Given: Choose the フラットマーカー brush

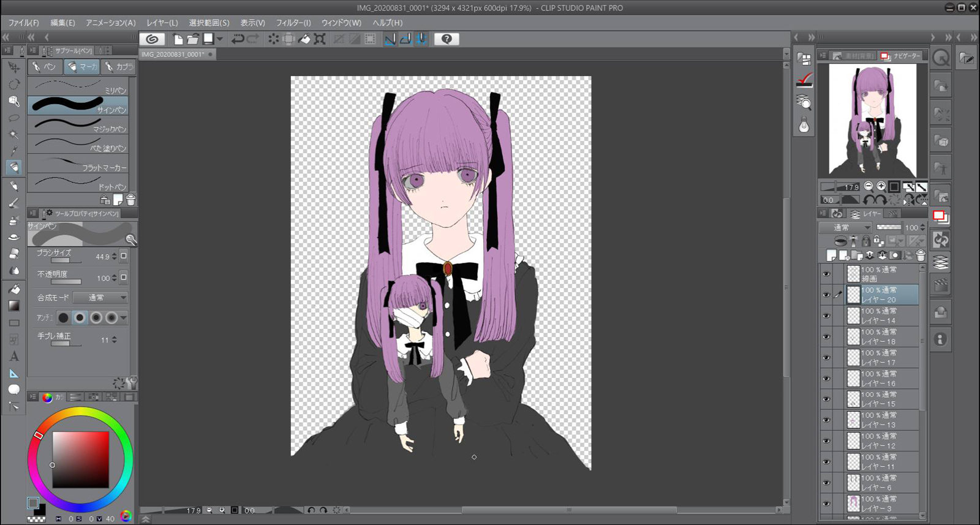Looking at the screenshot, I should tap(78, 163).
